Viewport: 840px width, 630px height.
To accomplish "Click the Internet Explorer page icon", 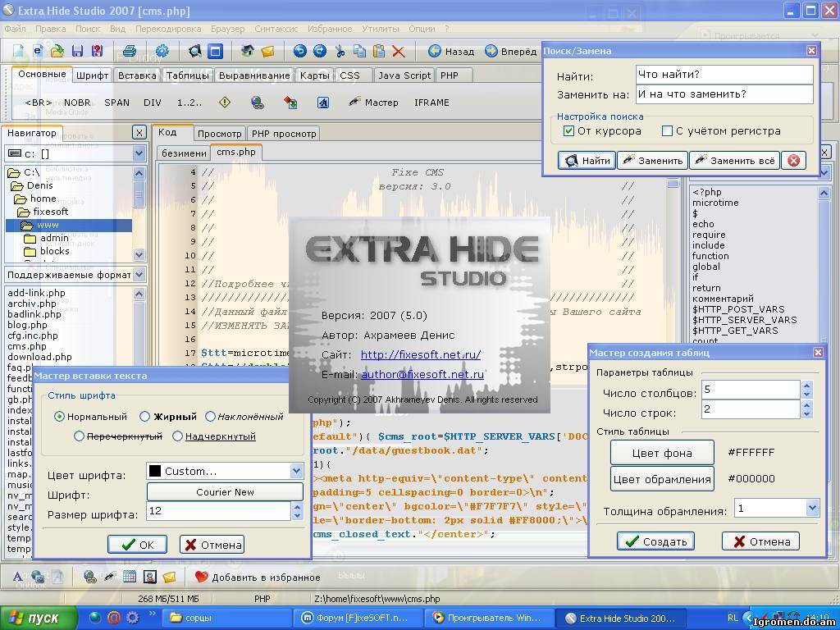I will point(38,51).
